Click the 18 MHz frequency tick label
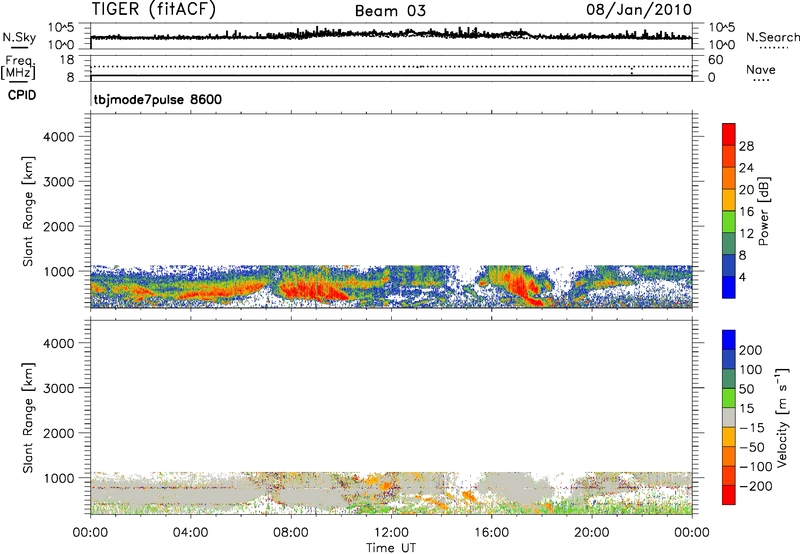800x554 pixels. click(67, 60)
